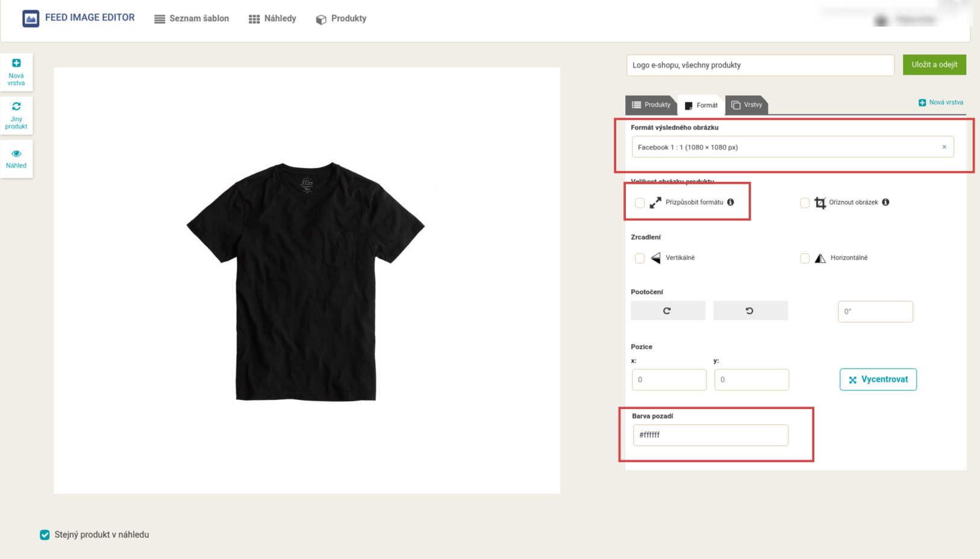Rotate image counter-clockwise
Viewport: 980px width, 559px height.
tap(750, 311)
